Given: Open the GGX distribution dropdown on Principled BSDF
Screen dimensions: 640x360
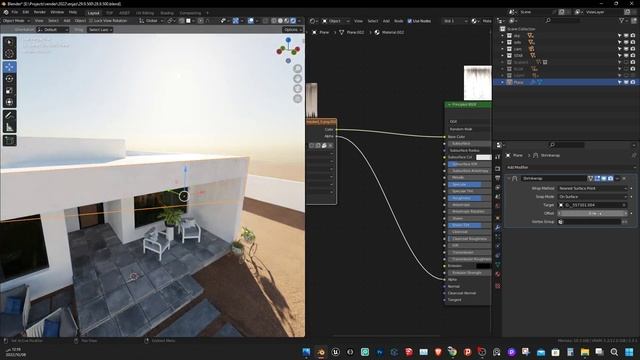Looking at the screenshot, I should click(x=469, y=122).
